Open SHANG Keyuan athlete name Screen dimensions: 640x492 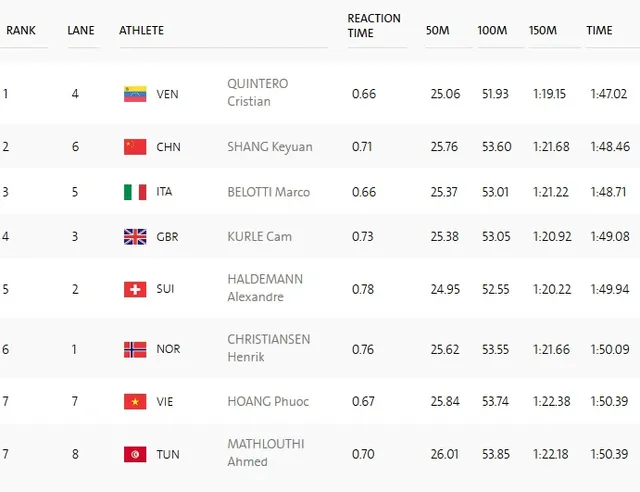(x=270, y=147)
